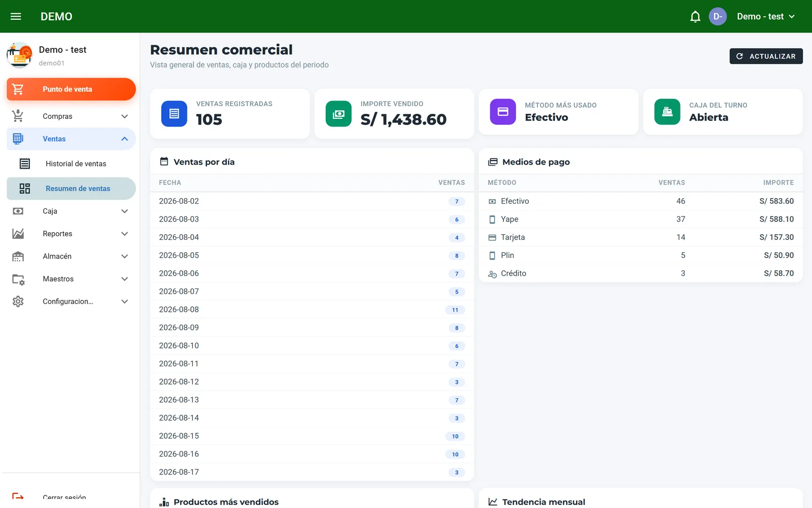
Task: Click the green Importe vendido money icon
Action: pos(339,114)
